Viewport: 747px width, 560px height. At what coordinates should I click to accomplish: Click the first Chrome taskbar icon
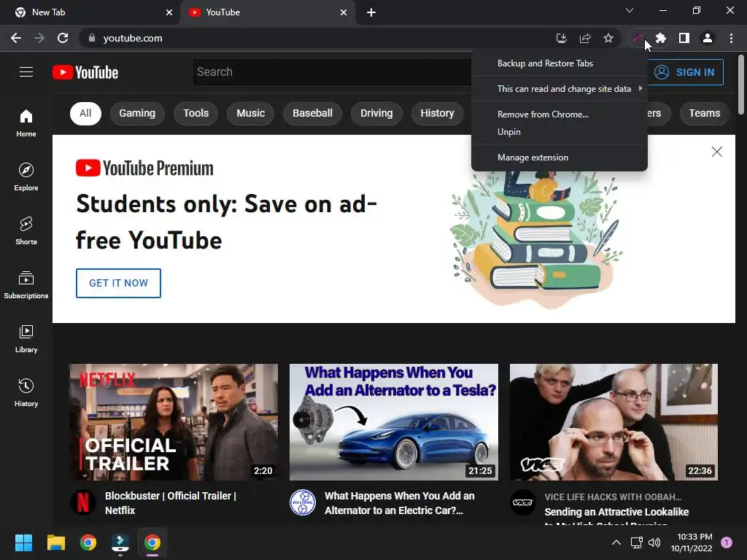click(x=88, y=542)
